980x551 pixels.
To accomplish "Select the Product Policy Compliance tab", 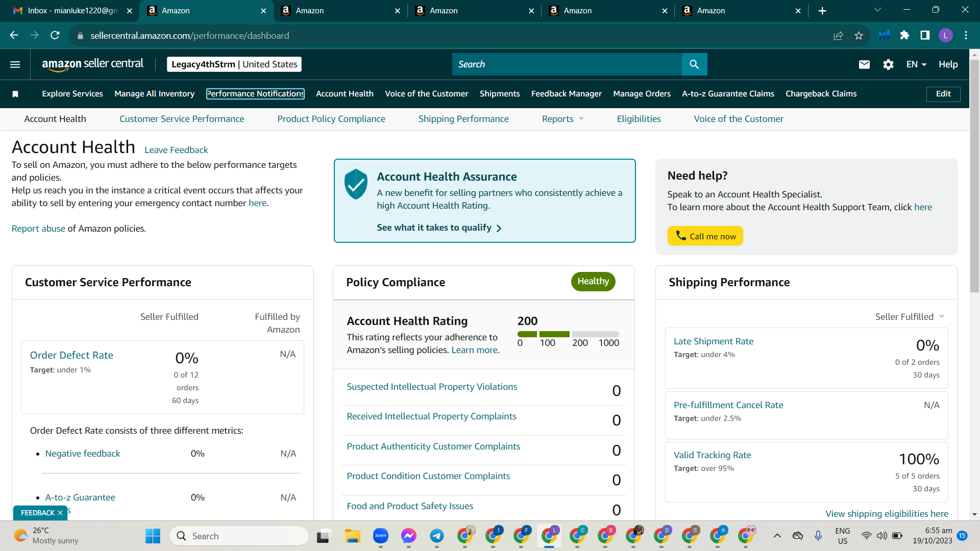I will coord(331,119).
